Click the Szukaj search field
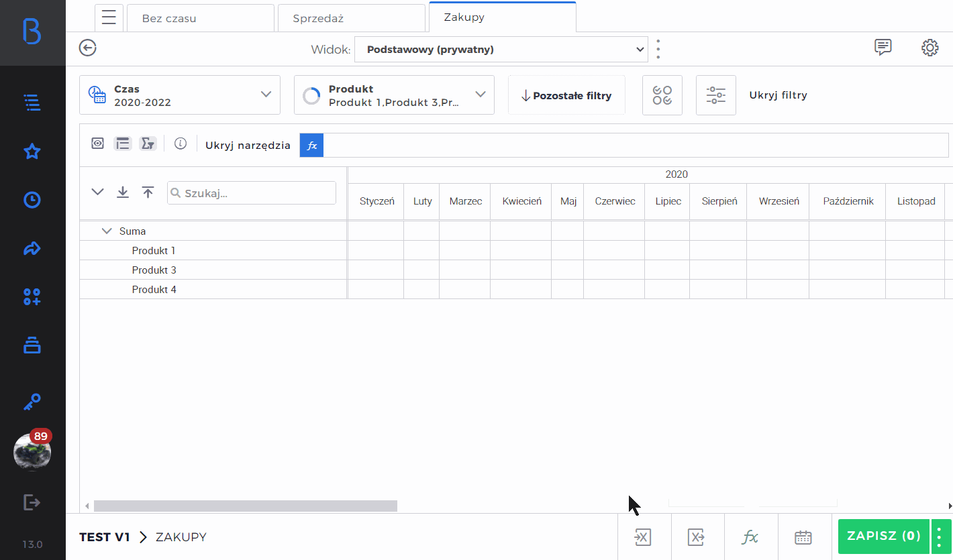Viewport: 953px width, 560px height. [252, 193]
